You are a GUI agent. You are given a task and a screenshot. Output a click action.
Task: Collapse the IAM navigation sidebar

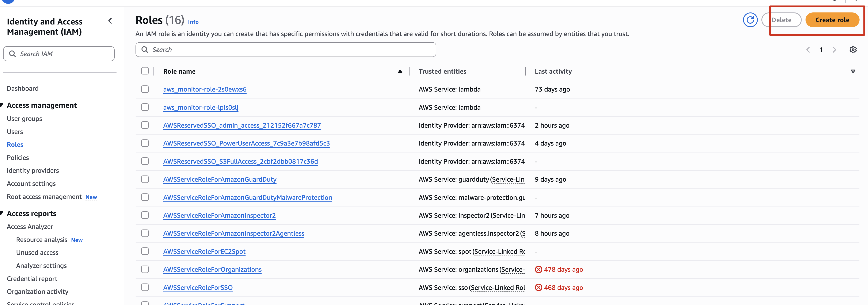coord(110,21)
